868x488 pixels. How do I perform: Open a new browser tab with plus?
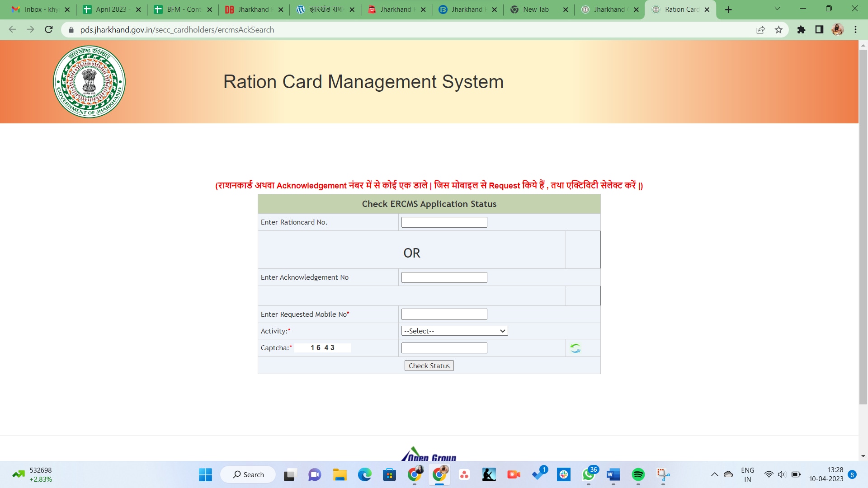tap(728, 9)
